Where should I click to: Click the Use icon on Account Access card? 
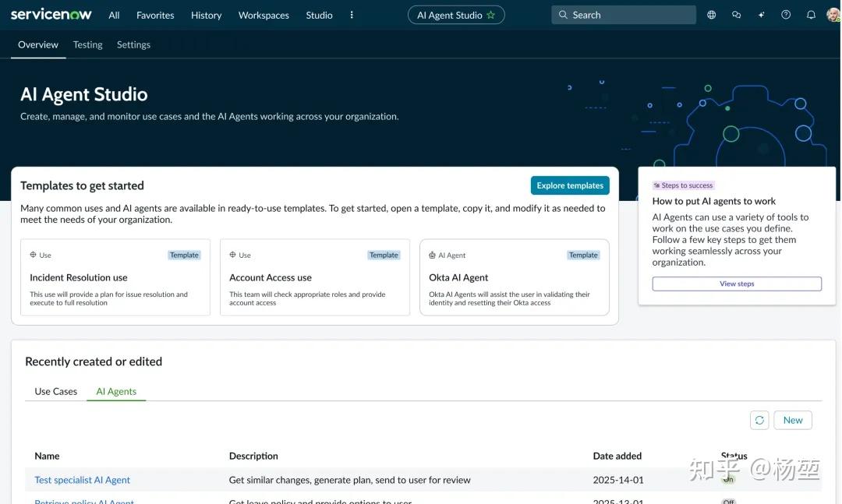[232, 255]
